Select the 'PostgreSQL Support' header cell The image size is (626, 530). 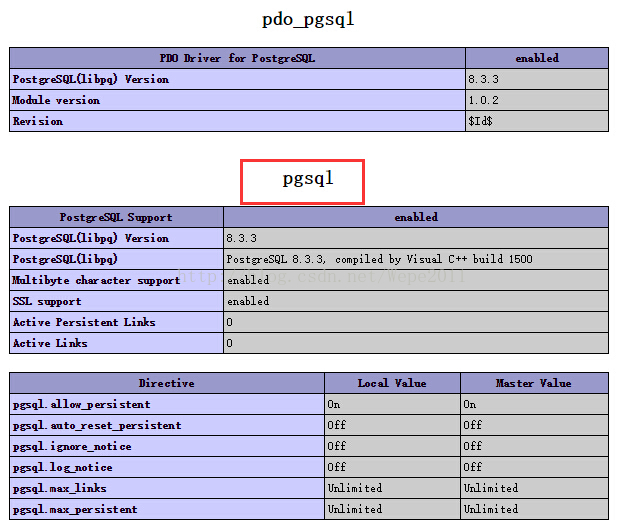[x=116, y=217]
